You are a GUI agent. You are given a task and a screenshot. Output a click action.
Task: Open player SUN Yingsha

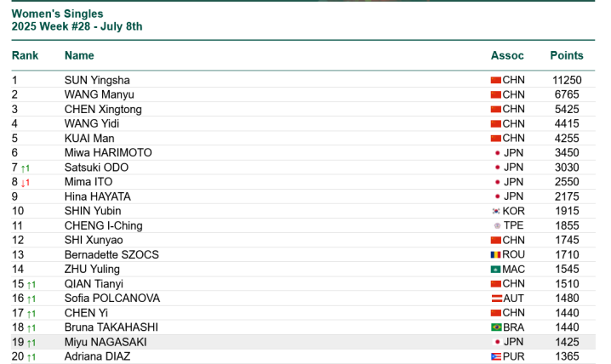click(x=97, y=80)
